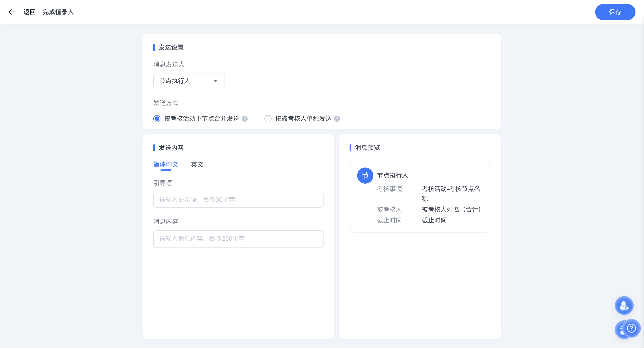Viewport: 644px width, 348px height.
Task: Click inside the 消息内容 text box
Action: pos(238,239)
